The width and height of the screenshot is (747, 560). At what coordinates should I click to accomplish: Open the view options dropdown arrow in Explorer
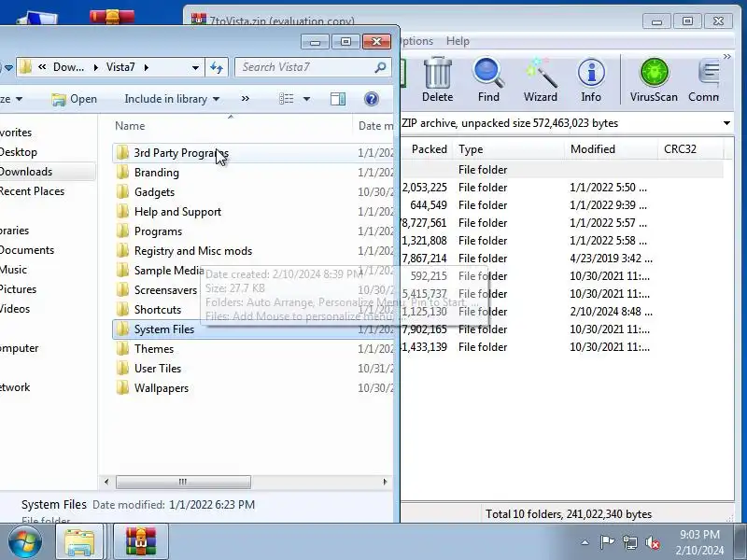click(306, 99)
